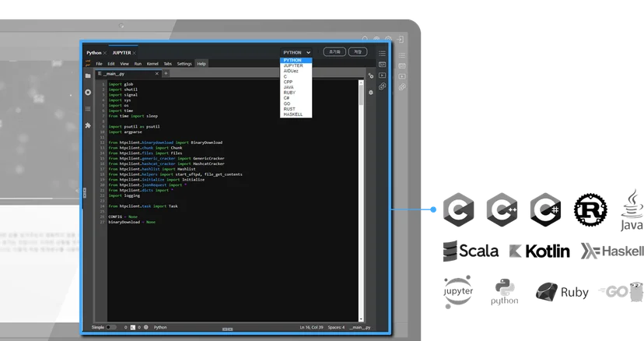Click the Rust gear logo
The width and height of the screenshot is (644, 341).
(590, 209)
